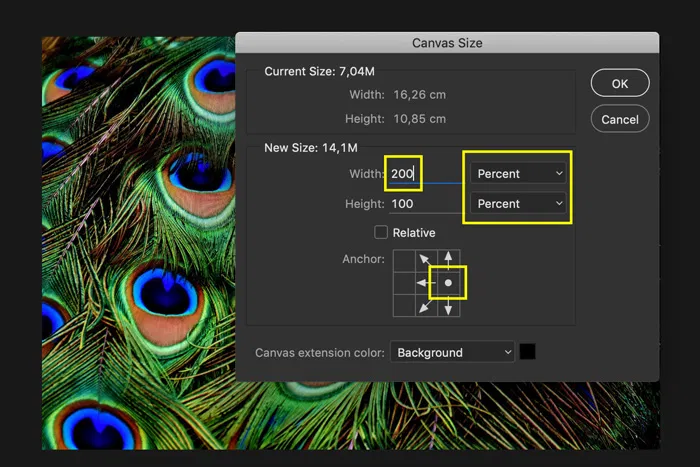Select the empty bottom-left anchor cell

click(403, 307)
